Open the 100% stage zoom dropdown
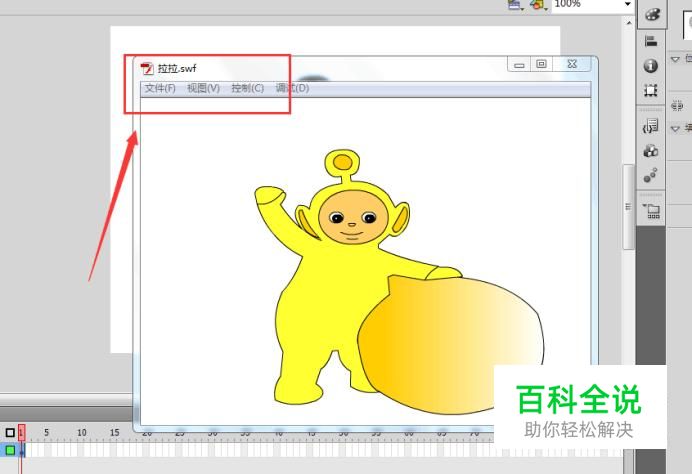The height and width of the screenshot is (474, 692). click(593, 4)
